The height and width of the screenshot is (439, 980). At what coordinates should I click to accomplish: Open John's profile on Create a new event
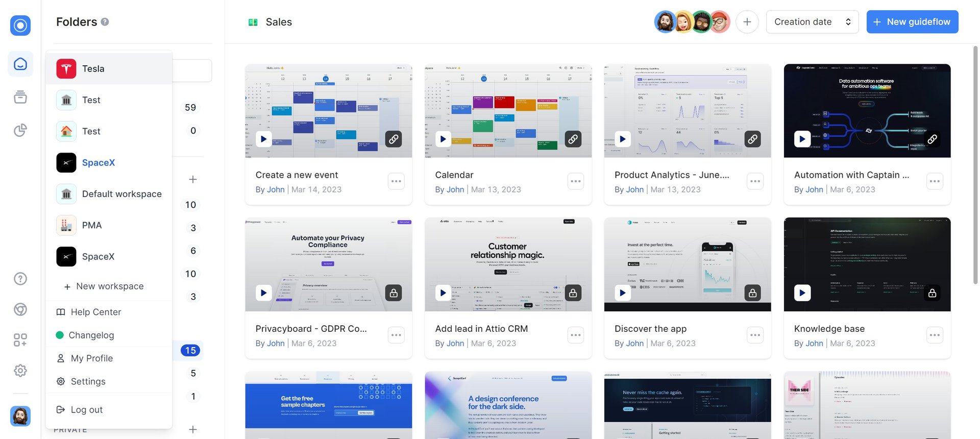(x=276, y=189)
